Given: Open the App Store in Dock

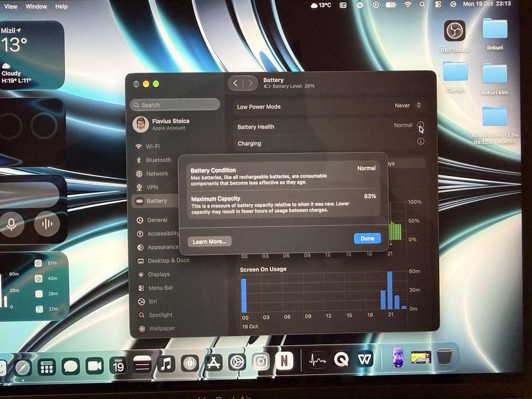Looking at the screenshot, I should pos(213,363).
